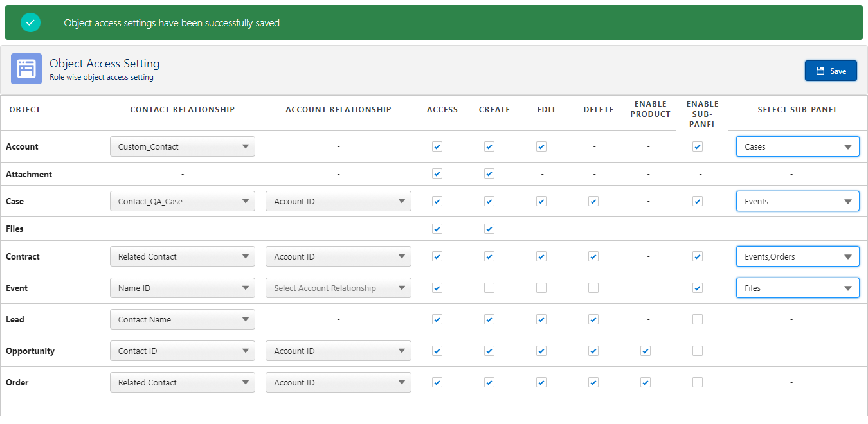868x424 pixels.
Task: Open Event sub-panel dropdown showing Files
Action: (x=797, y=288)
